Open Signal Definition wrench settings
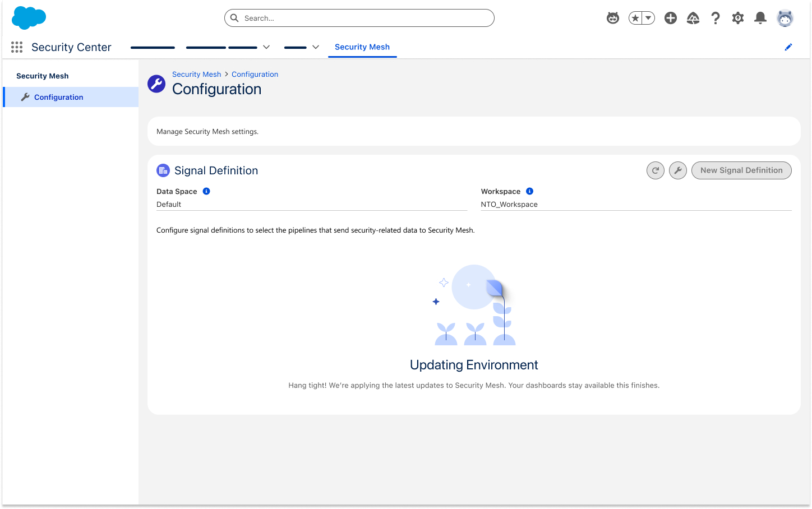Image resolution: width=812 pixels, height=509 pixels. coord(678,170)
